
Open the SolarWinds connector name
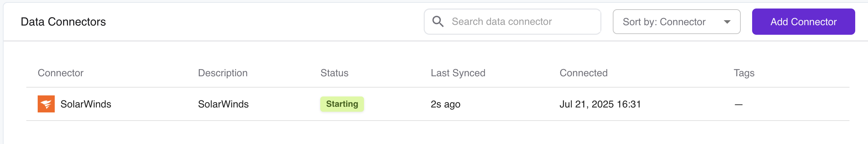[x=86, y=104]
